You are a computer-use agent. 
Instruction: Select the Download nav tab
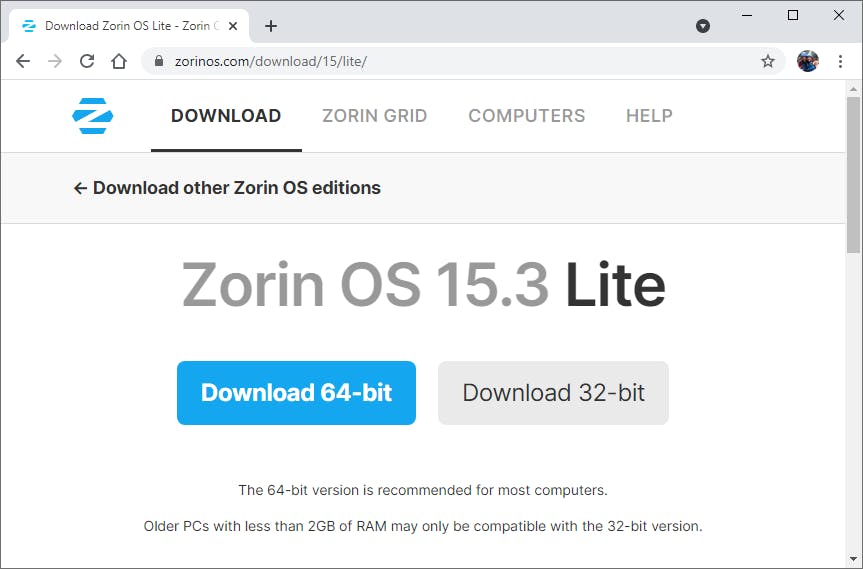pos(226,116)
